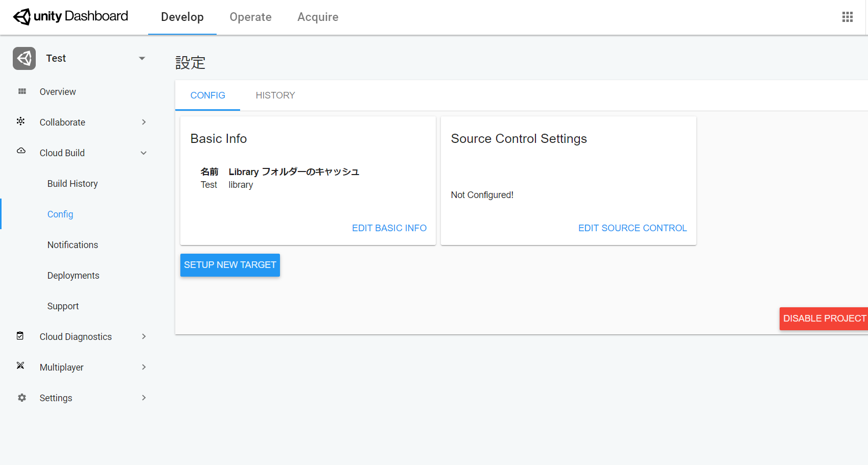Screen dimensions: 868x465
Task: Expand the Multiplayer chevron
Action: coord(144,367)
